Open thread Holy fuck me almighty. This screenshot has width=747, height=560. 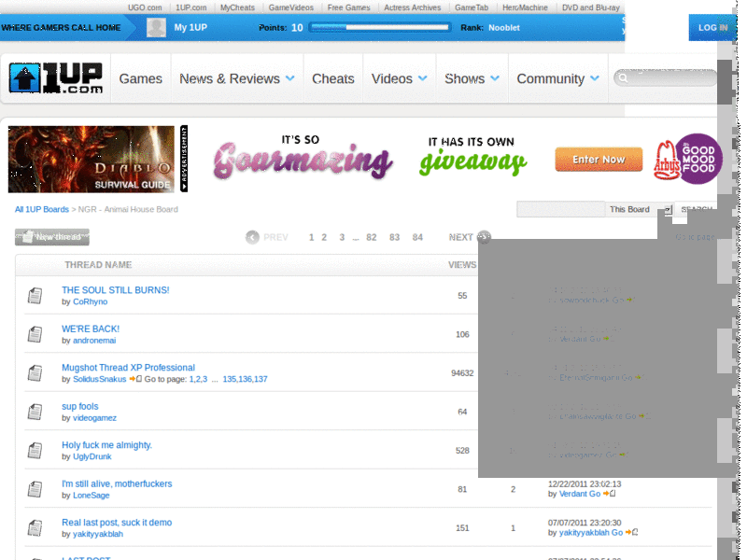click(106, 445)
